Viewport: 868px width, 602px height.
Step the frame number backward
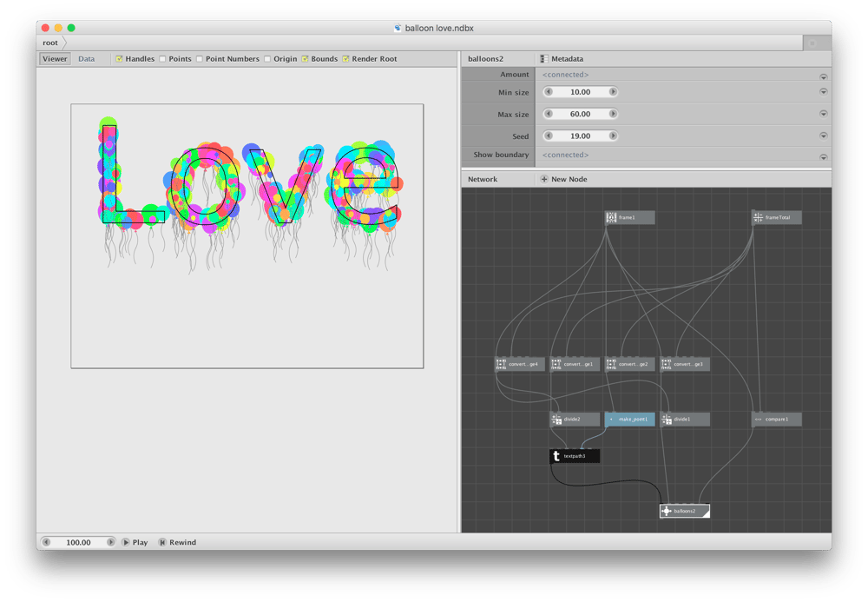point(46,542)
